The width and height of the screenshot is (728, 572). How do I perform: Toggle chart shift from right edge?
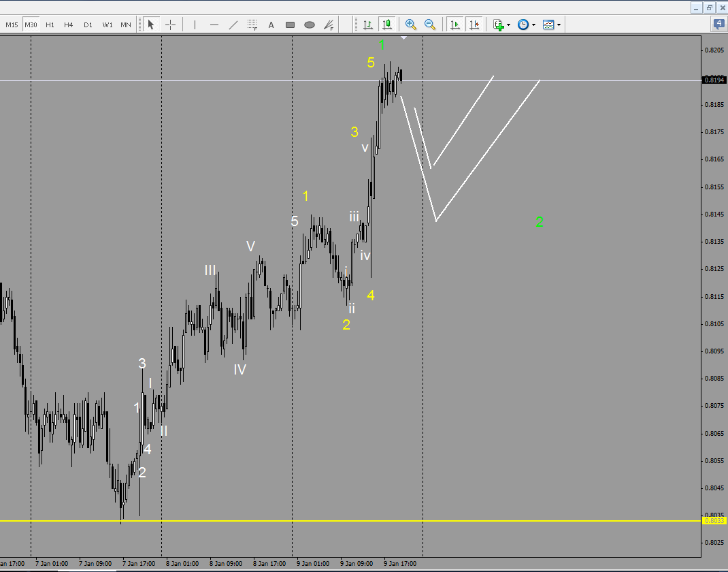click(x=474, y=25)
